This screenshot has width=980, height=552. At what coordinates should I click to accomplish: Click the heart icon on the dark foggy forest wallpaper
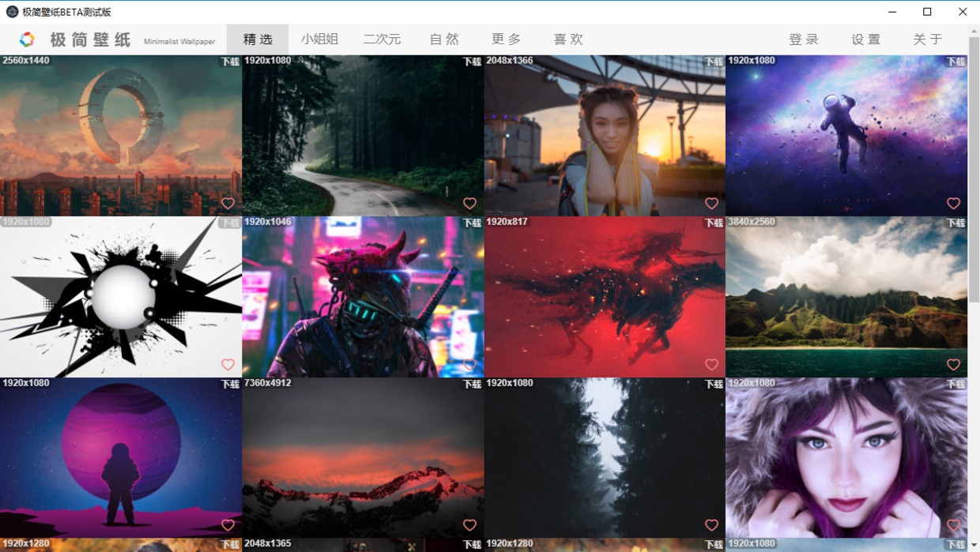point(711,525)
